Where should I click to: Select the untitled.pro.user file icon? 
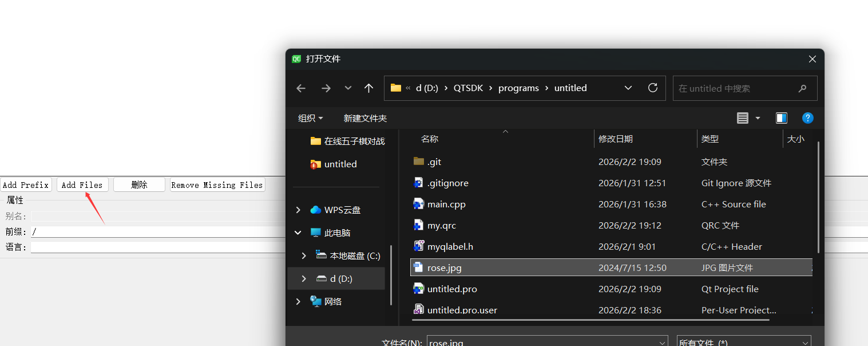coord(418,310)
